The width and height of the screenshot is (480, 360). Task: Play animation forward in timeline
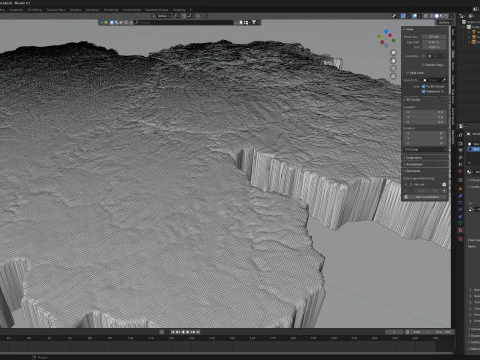click(187, 332)
